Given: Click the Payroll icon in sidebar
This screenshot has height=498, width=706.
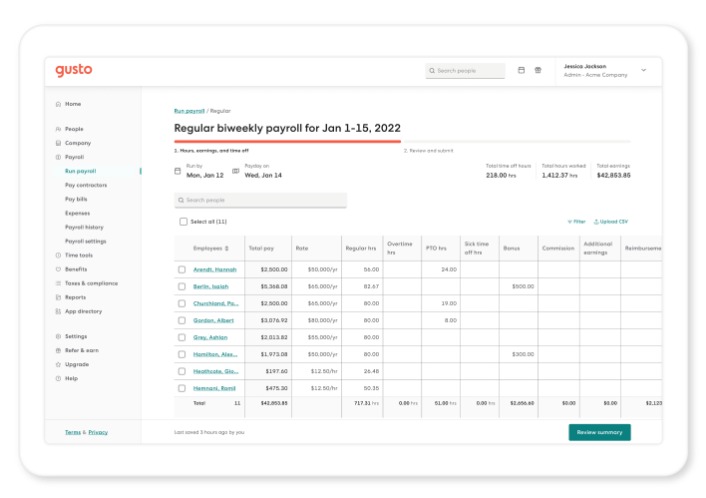Looking at the screenshot, I should pyautogui.click(x=58, y=157).
